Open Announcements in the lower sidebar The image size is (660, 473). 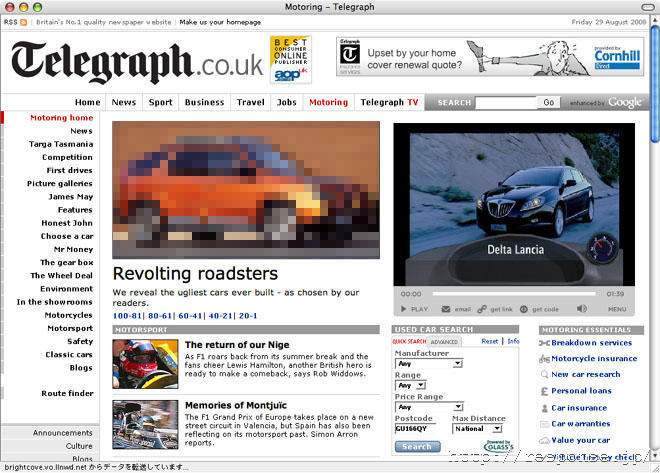[x=63, y=433]
